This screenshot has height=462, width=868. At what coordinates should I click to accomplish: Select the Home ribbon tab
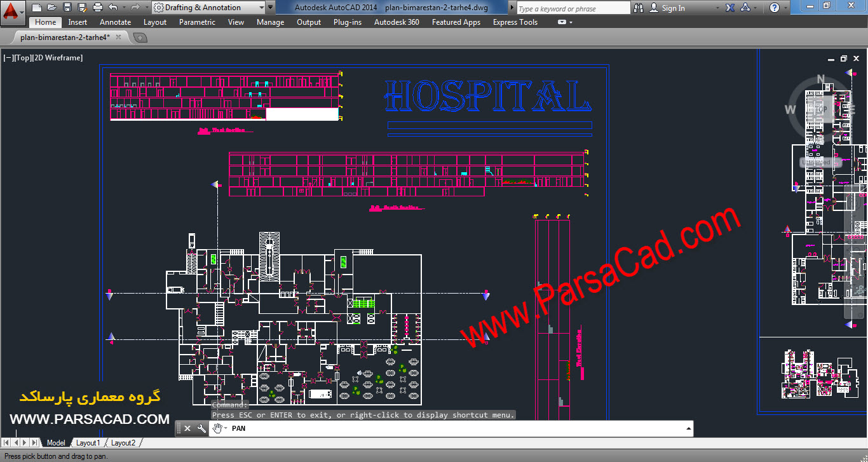pos(46,22)
